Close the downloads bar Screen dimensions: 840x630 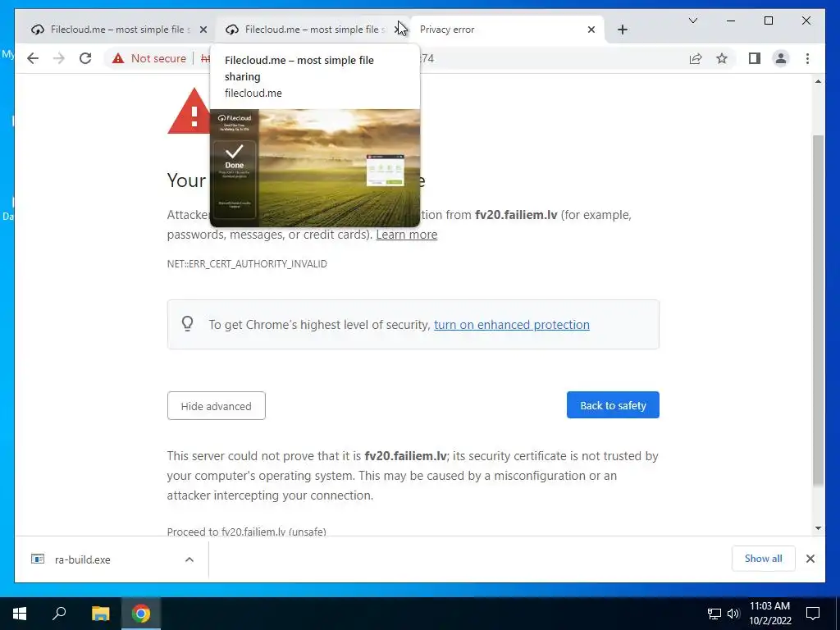click(810, 558)
